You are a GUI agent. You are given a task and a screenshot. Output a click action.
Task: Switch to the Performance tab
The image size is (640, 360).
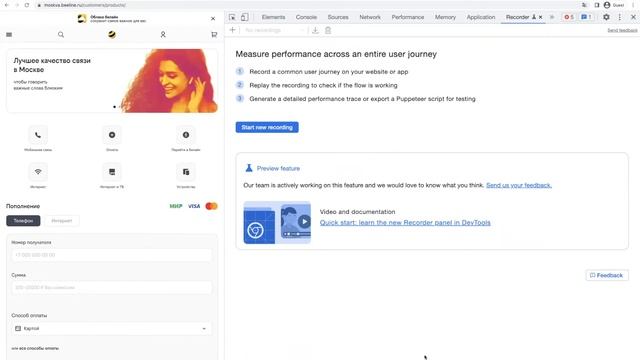pos(408,17)
